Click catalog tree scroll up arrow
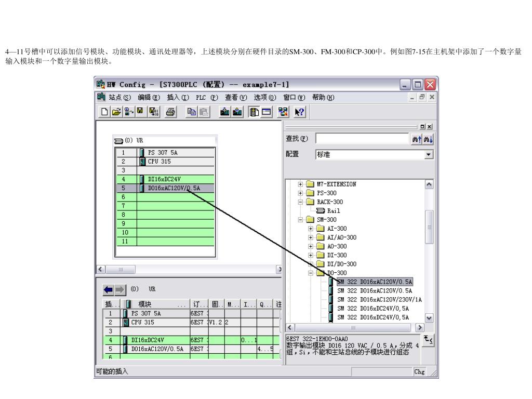The image size is (532, 399). click(x=429, y=184)
